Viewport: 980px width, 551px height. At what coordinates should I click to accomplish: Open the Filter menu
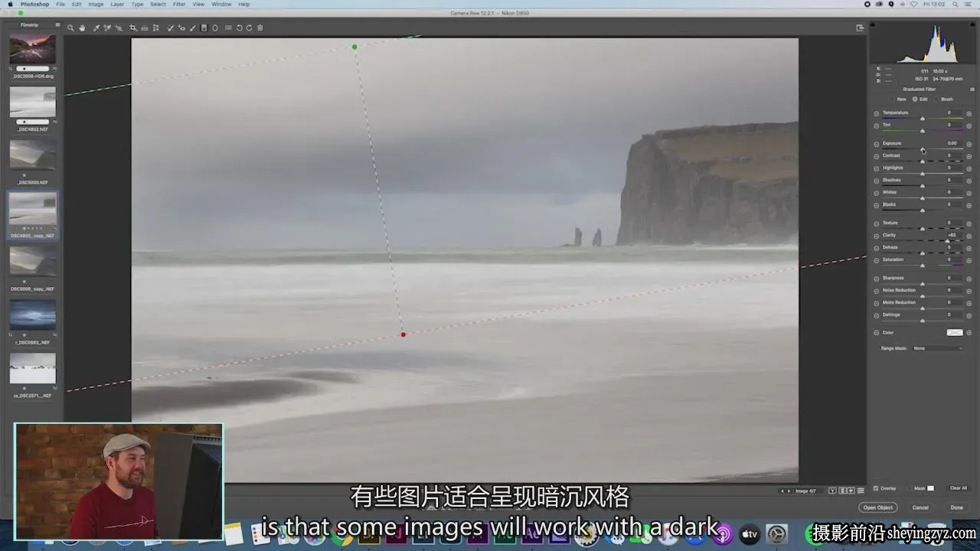pos(179,5)
